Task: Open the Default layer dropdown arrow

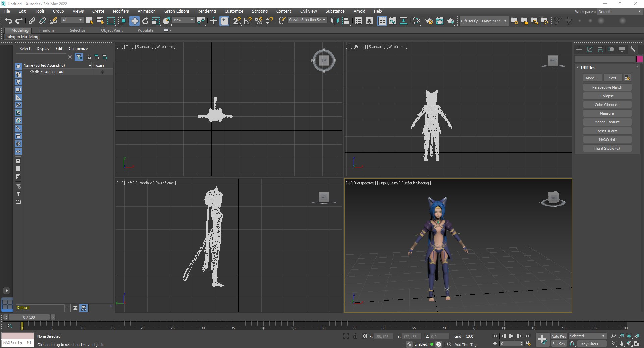Action: tap(67, 308)
